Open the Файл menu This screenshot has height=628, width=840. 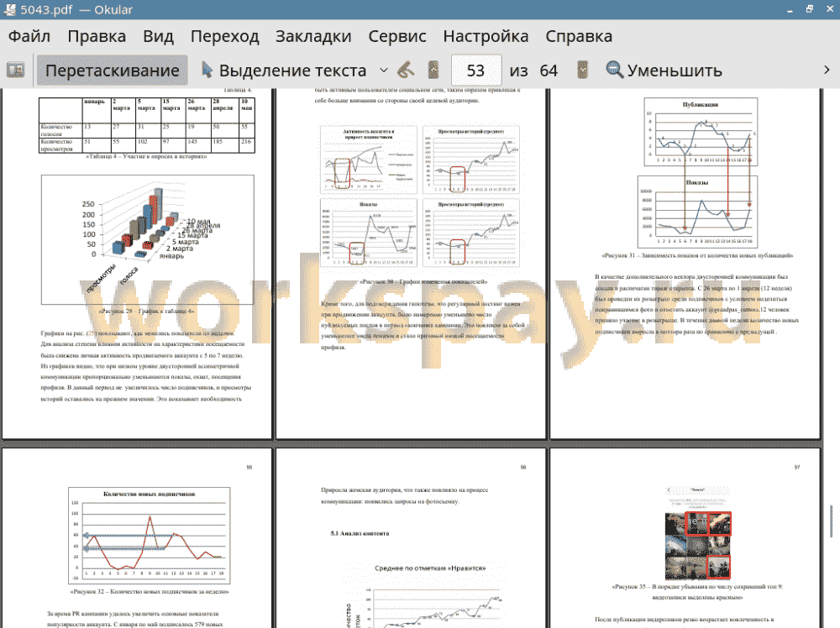click(29, 36)
